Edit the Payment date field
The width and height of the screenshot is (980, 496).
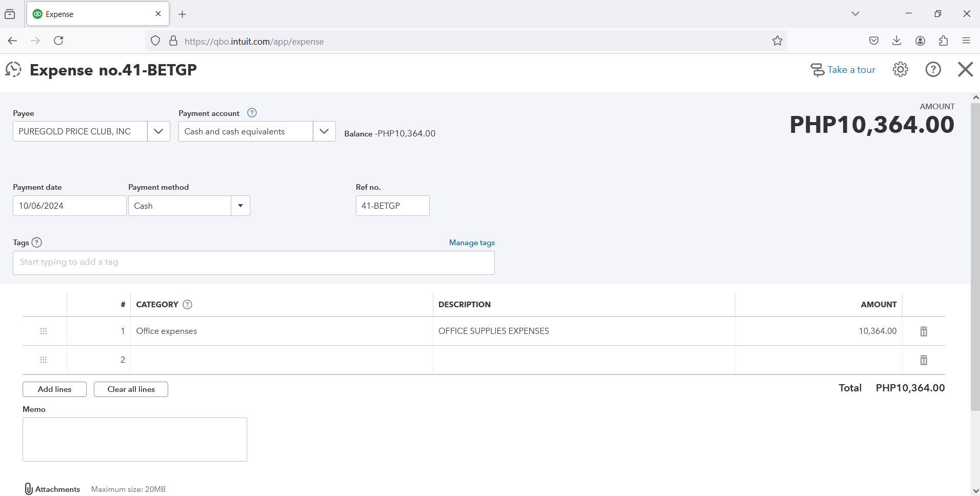pyautogui.click(x=70, y=206)
